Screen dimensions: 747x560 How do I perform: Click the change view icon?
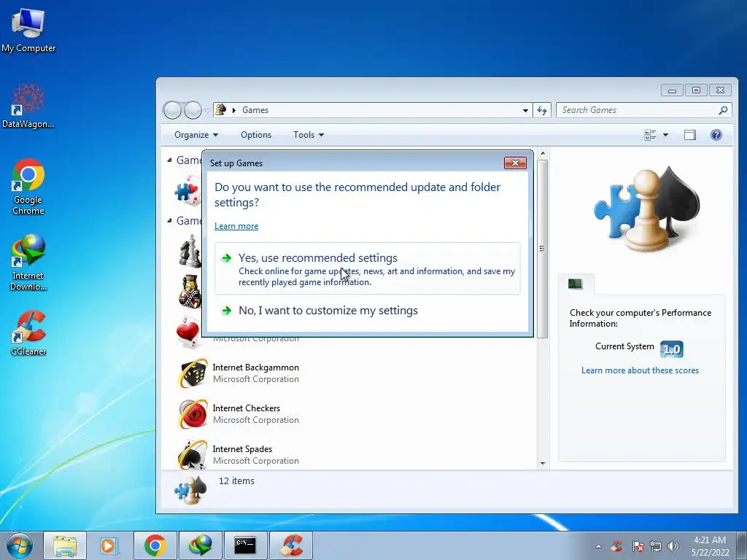[650, 135]
